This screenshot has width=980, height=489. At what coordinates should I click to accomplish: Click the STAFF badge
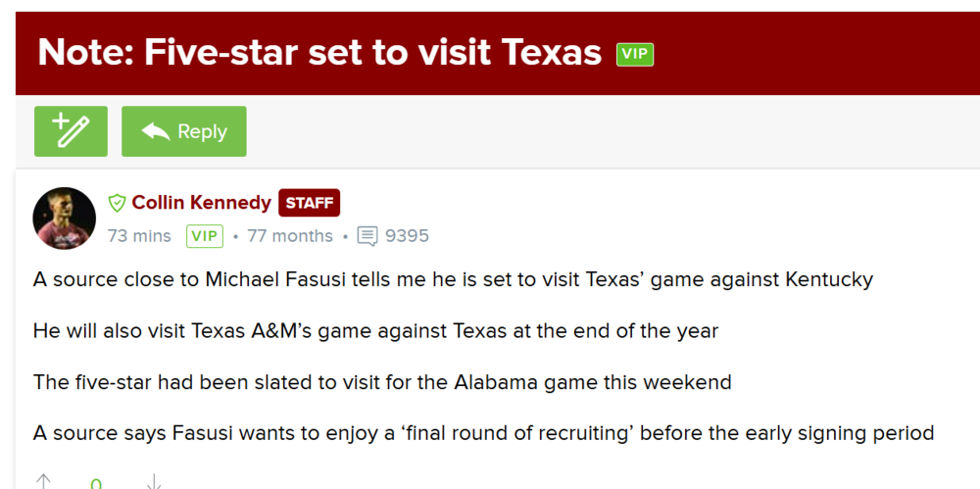(310, 203)
